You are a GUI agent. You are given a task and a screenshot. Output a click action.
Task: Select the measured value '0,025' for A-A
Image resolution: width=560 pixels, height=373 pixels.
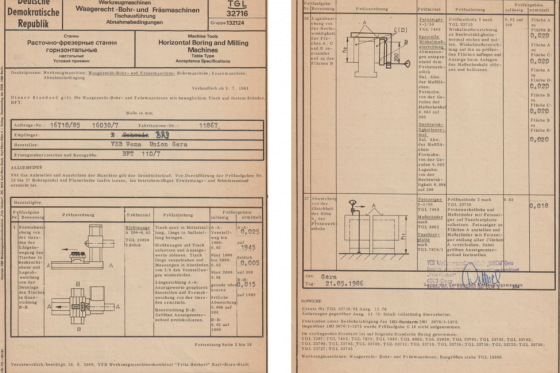[x=249, y=232]
